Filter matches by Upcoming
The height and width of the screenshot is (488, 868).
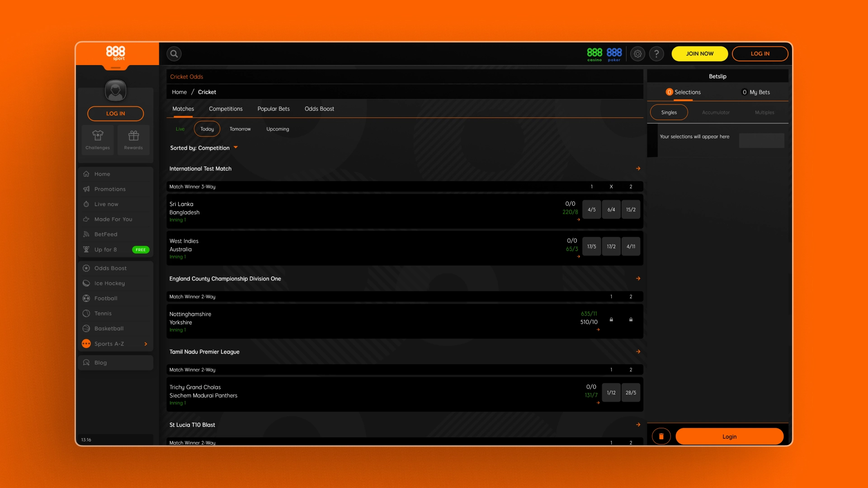pos(278,129)
